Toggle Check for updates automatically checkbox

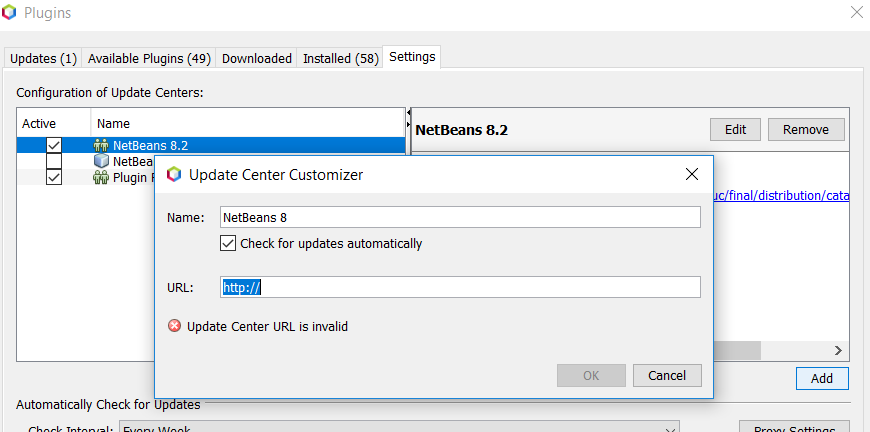pyautogui.click(x=228, y=243)
